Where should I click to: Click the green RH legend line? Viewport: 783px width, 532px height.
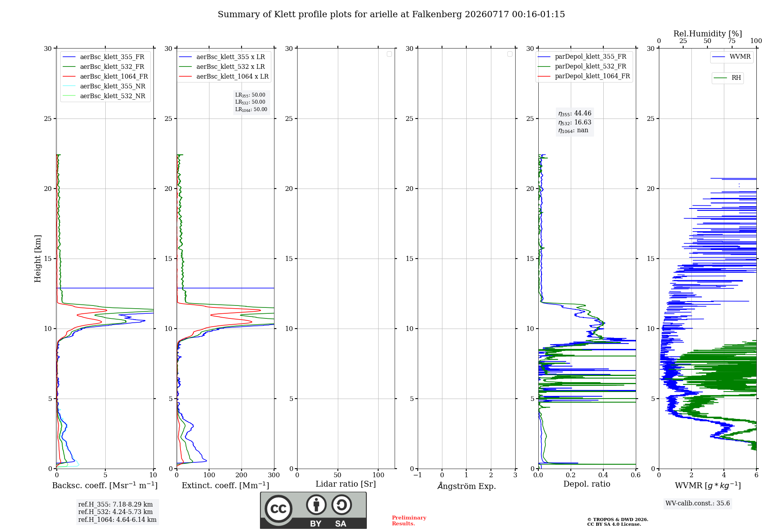pos(720,78)
